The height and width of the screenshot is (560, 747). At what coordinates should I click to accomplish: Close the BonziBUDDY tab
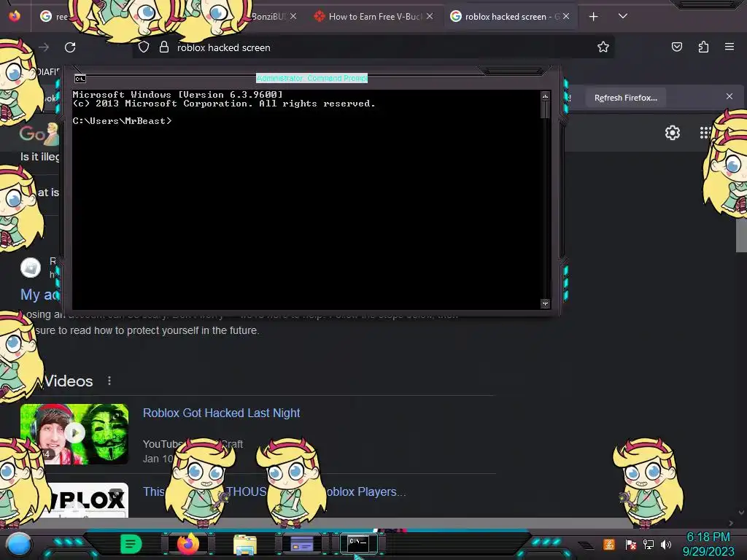coord(293,16)
